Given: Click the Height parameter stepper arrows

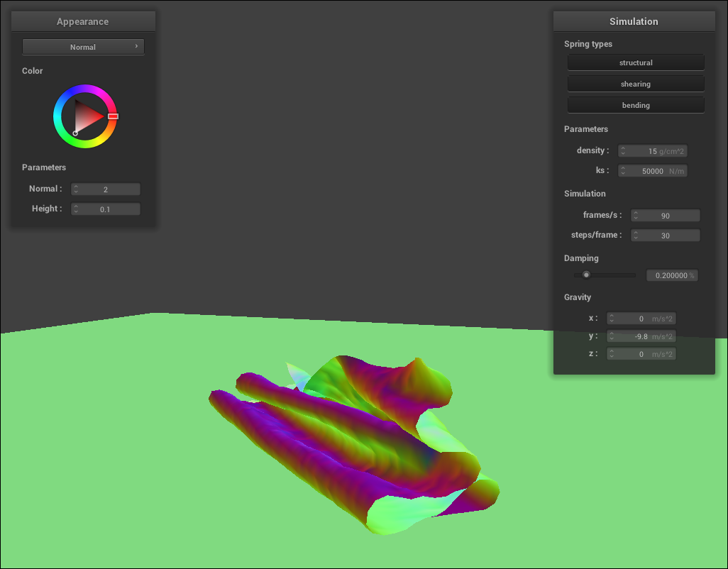Looking at the screenshot, I should tap(76, 209).
